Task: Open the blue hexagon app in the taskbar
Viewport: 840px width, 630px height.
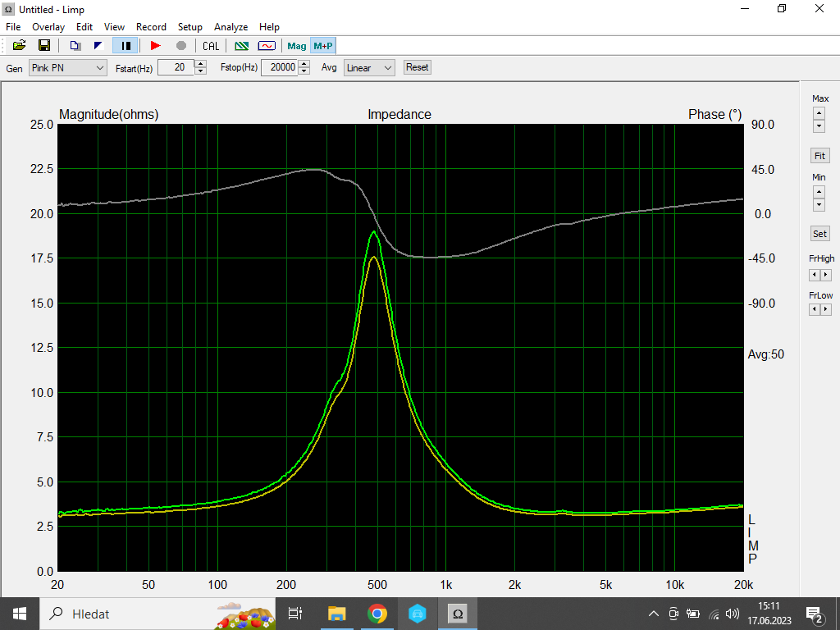Action: (x=418, y=614)
